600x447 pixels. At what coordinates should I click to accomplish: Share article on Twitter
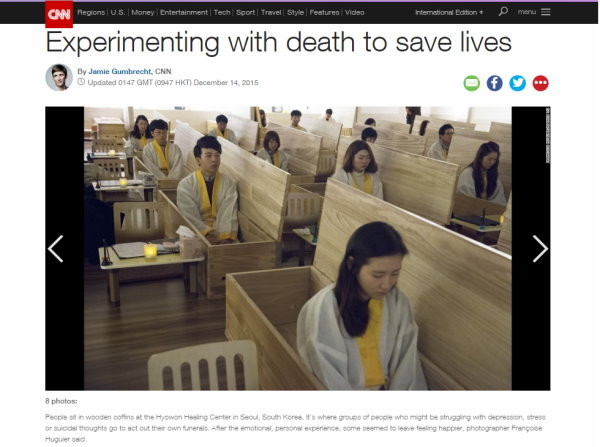[517, 83]
